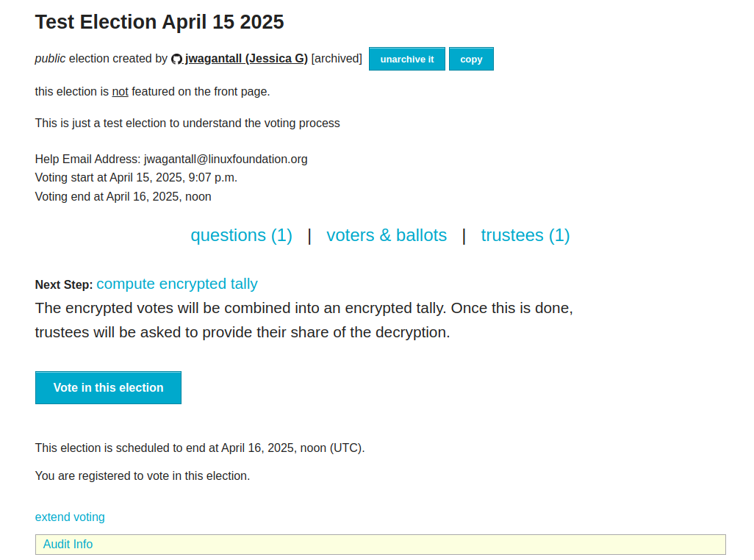Click the "You are registered to vote" notice

coord(143,475)
